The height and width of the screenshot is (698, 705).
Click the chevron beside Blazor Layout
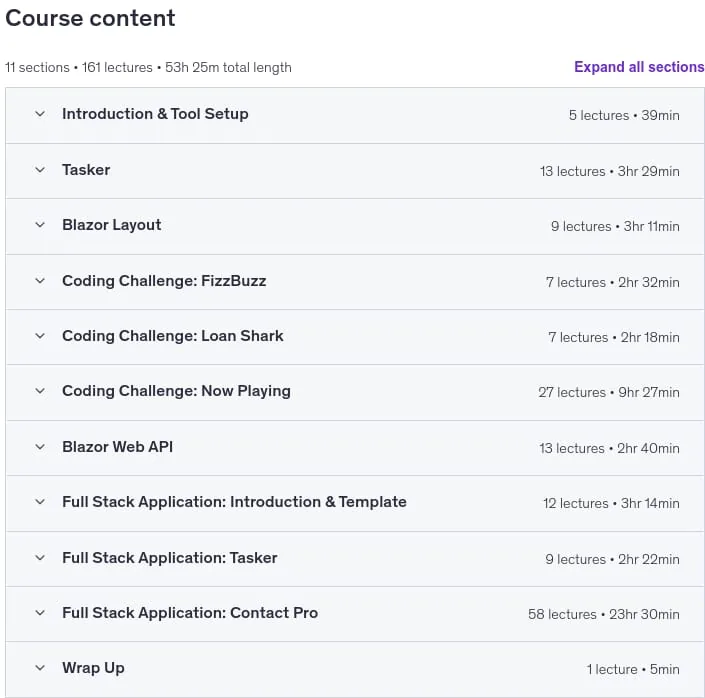(40, 225)
